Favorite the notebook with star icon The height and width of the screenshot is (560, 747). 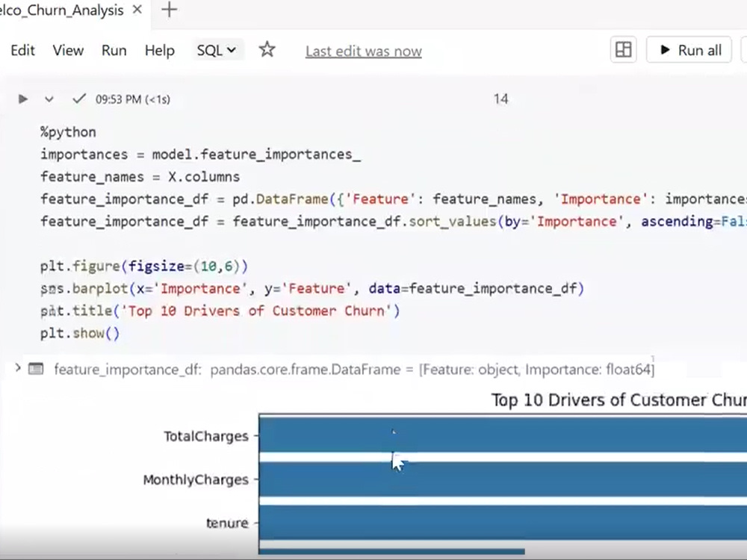[267, 49]
